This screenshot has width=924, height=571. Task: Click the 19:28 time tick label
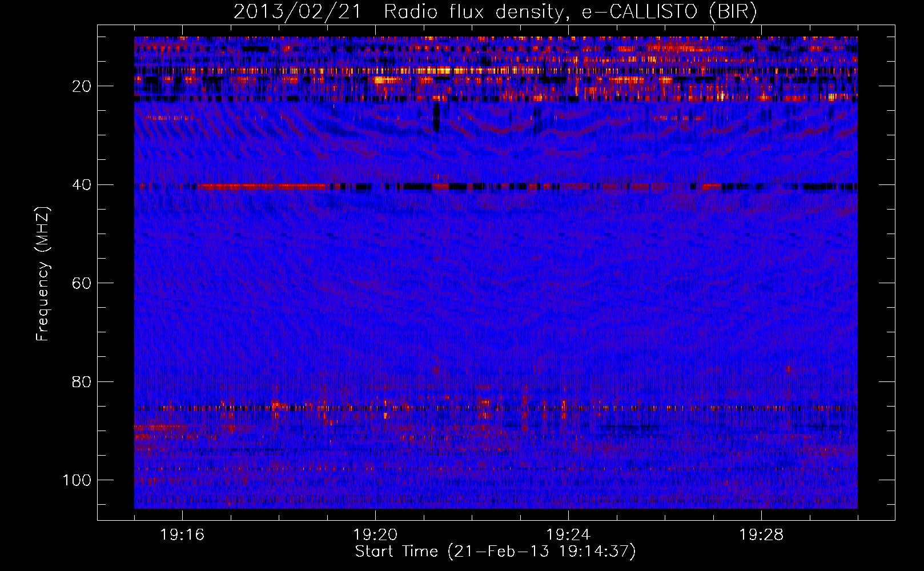(x=761, y=535)
